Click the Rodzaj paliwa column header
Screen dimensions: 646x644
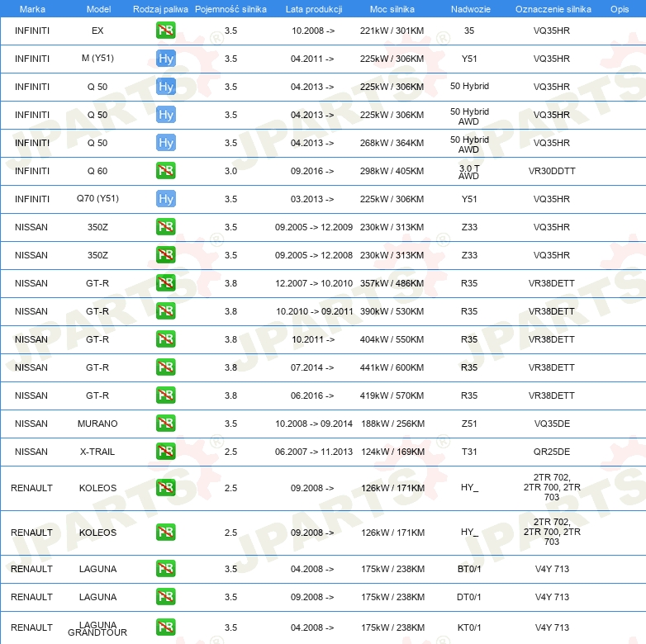[x=160, y=8]
